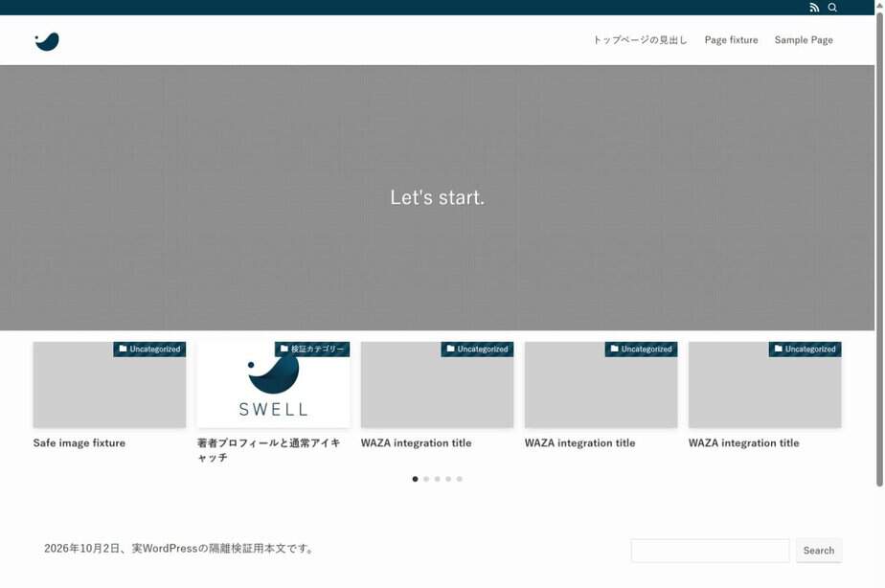
Task: Go to fifth slider pagination dot
Action: [x=460, y=479]
